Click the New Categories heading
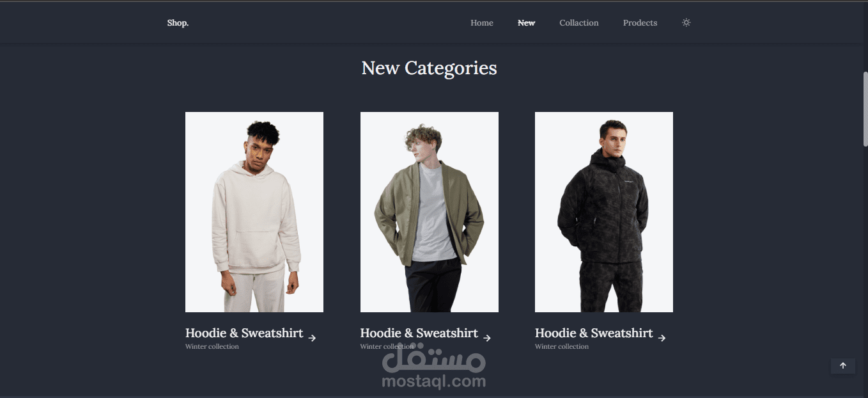Image resolution: width=868 pixels, height=398 pixels. tap(429, 68)
